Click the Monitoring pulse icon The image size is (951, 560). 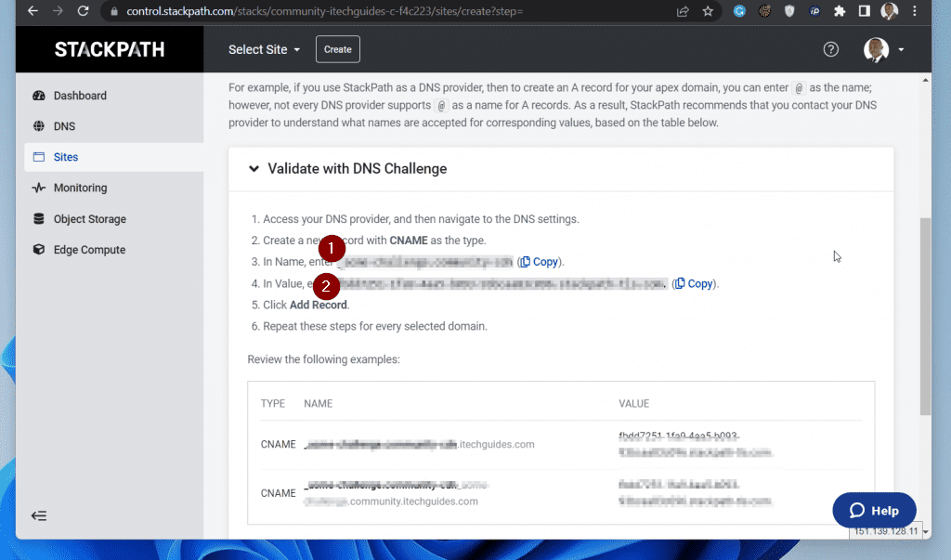[x=39, y=188]
